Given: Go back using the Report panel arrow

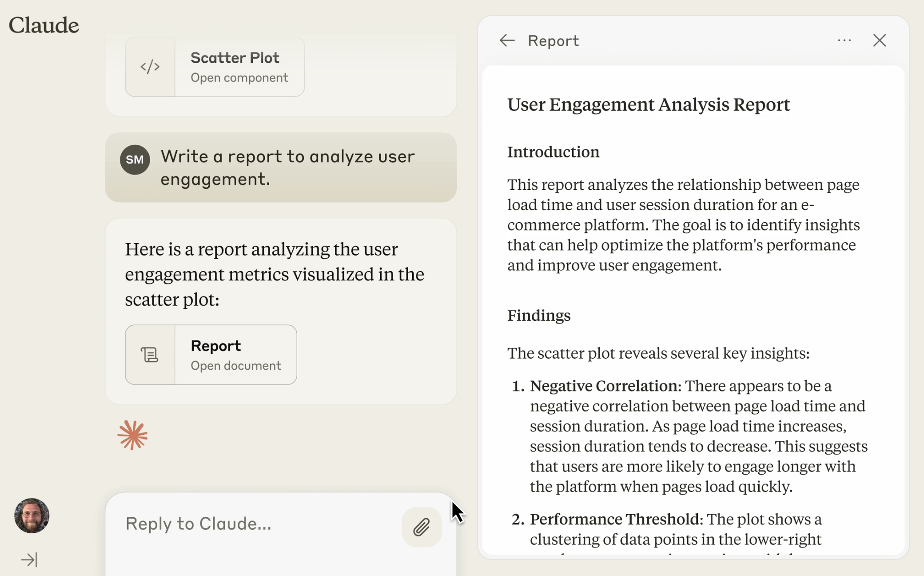Looking at the screenshot, I should point(507,40).
